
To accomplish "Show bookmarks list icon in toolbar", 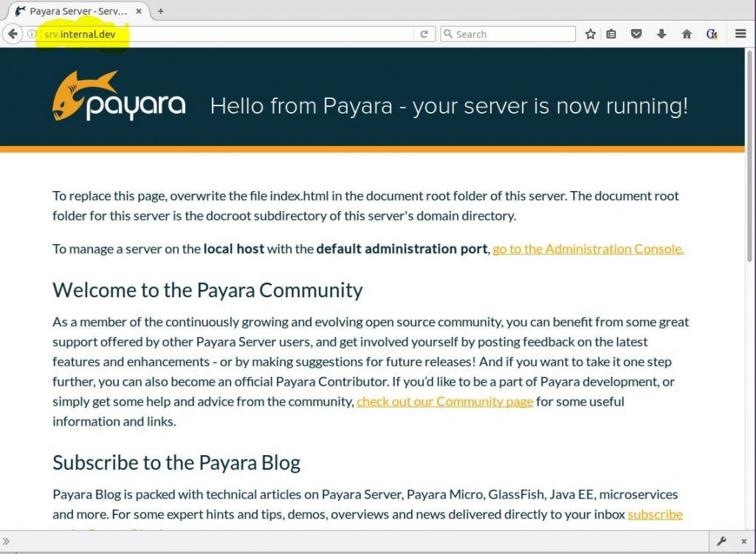I will click(x=611, y=34).
